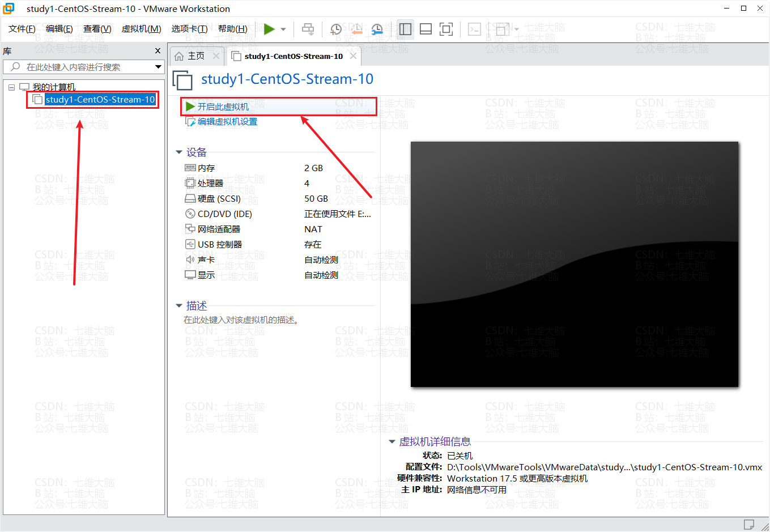Collapse the 虚拟机详细信息 section
770x532 pixels.
tap(392, 442)
